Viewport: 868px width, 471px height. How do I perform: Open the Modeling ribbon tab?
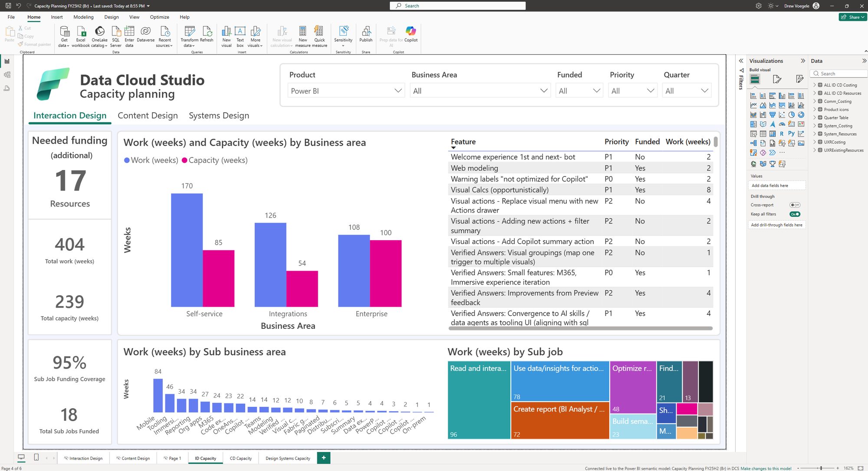(x=83, y=17)
